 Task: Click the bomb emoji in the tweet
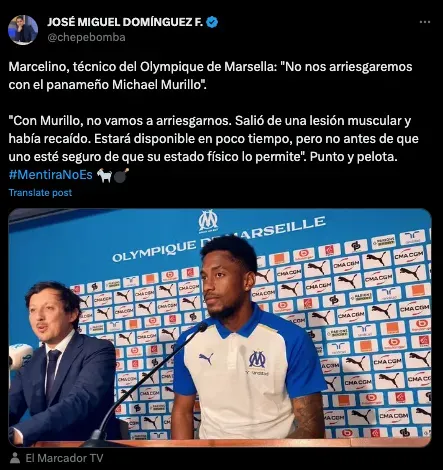pos(121,175)
